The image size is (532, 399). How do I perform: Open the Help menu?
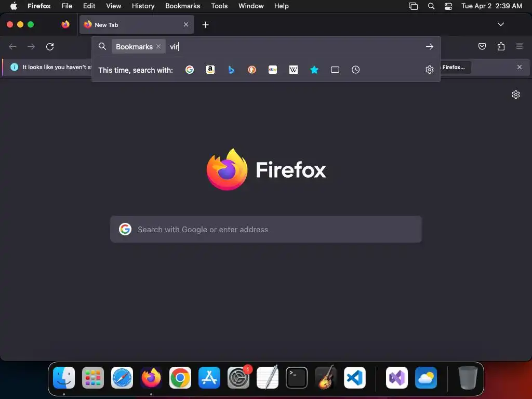[282, 6]
